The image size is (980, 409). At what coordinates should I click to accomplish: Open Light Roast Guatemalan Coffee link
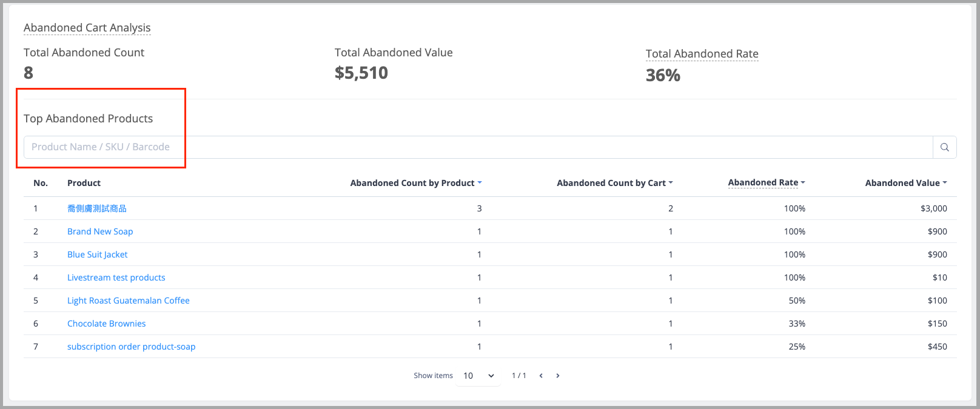click(x=129, y=301)
